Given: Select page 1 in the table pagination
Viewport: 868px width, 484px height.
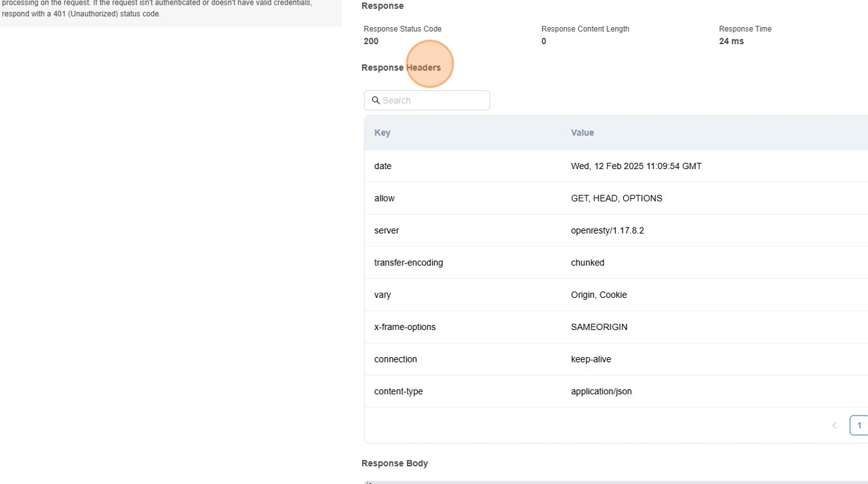Looking at the screenshot, I should [859, 426].
